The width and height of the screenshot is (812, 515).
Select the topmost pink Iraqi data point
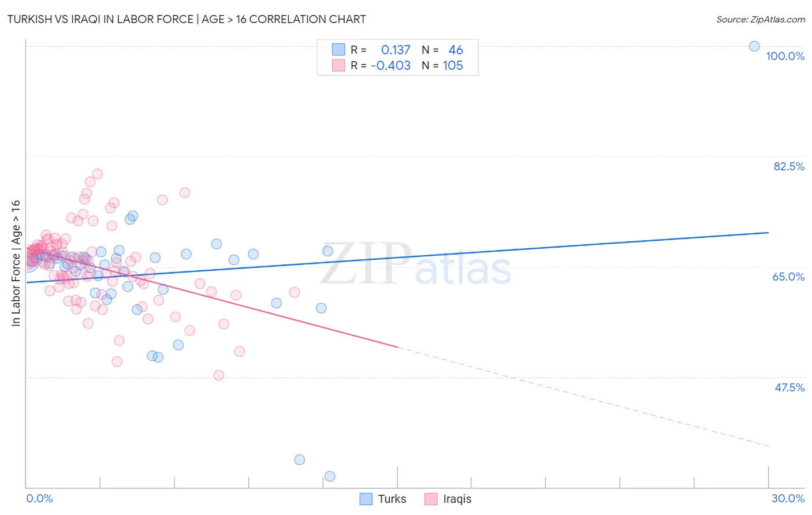coord(98,174)
